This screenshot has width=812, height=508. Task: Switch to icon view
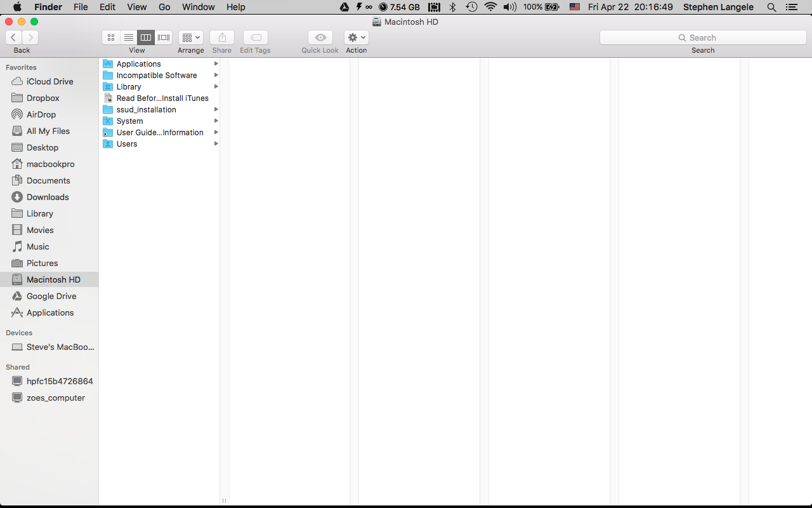tap(111, 37)
